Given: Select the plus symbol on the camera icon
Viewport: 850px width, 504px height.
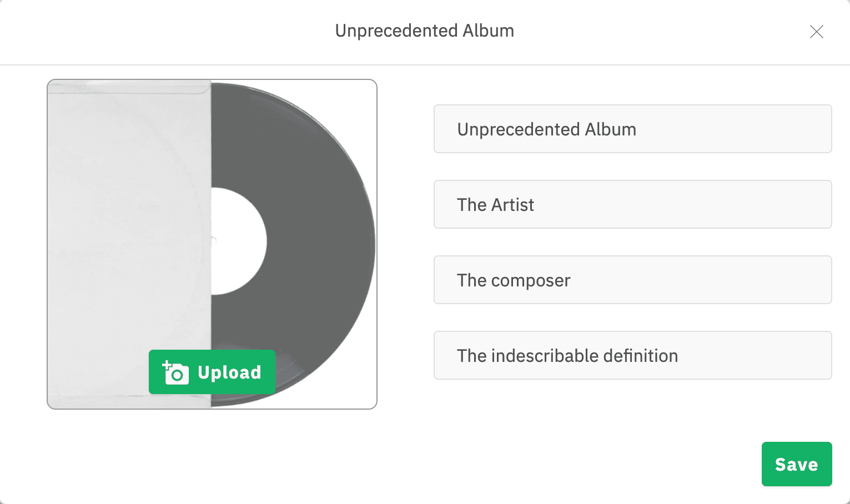Looking at the screenshot, I should pyautogui.click(x=168, y=365).
